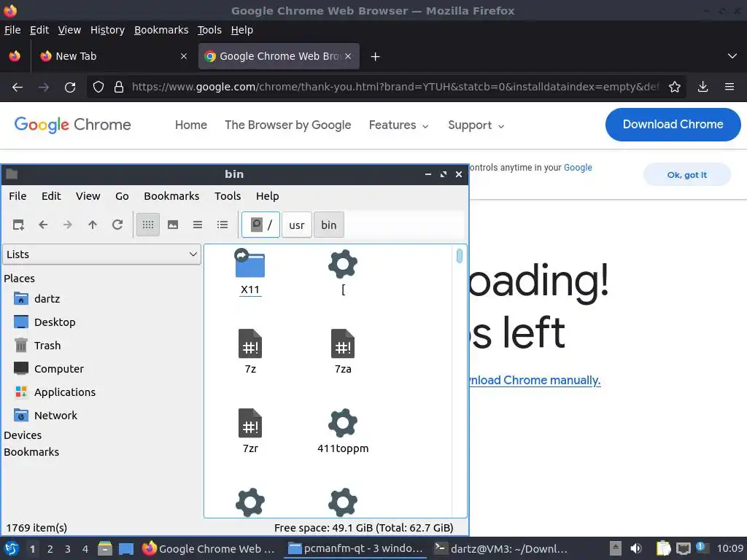Click The Browser by Google link
Screen dimensions: 747x560
tap(287, 125)
